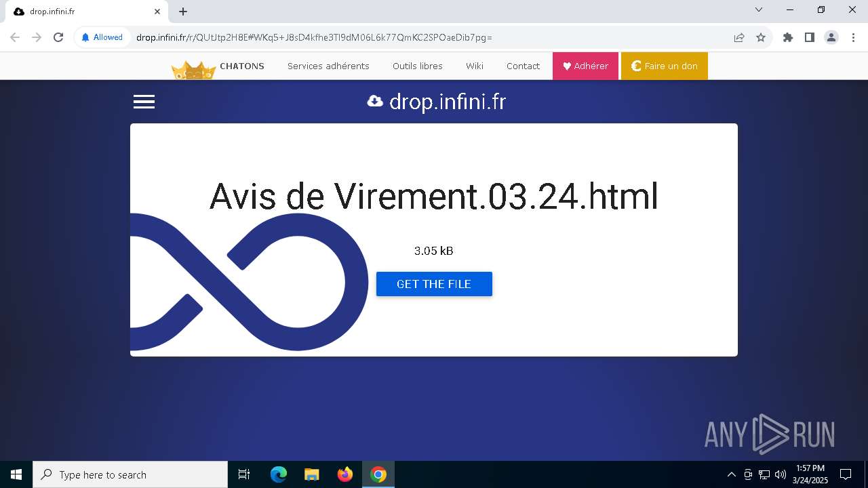Open Task View from the taskbar

click(x=244, y=474)
